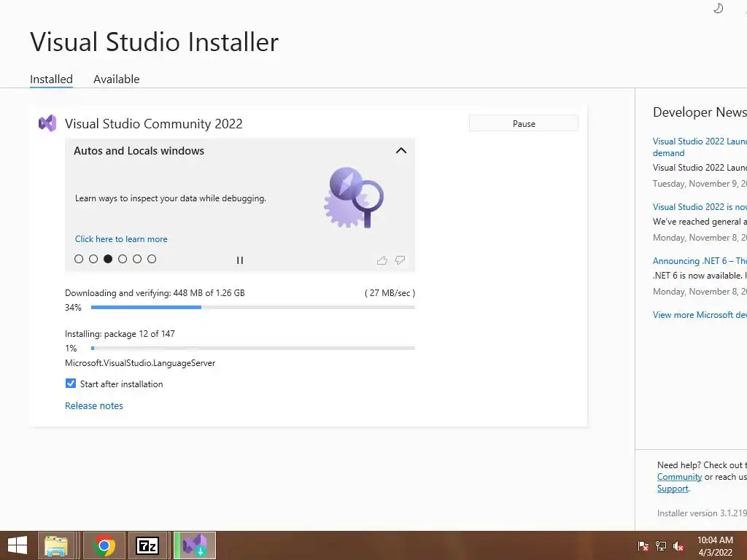Open the Community help link
This screenshot has height=560, width=747.
click(x=679, y=477)
